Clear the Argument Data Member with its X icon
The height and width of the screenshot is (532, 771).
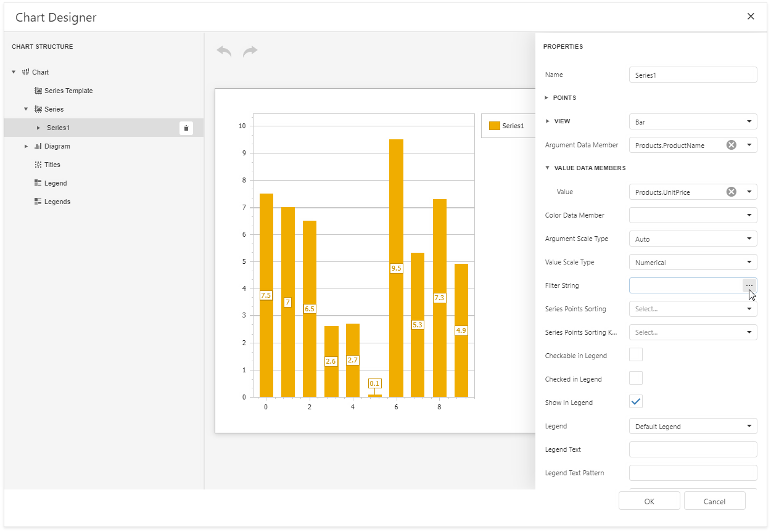731,145
